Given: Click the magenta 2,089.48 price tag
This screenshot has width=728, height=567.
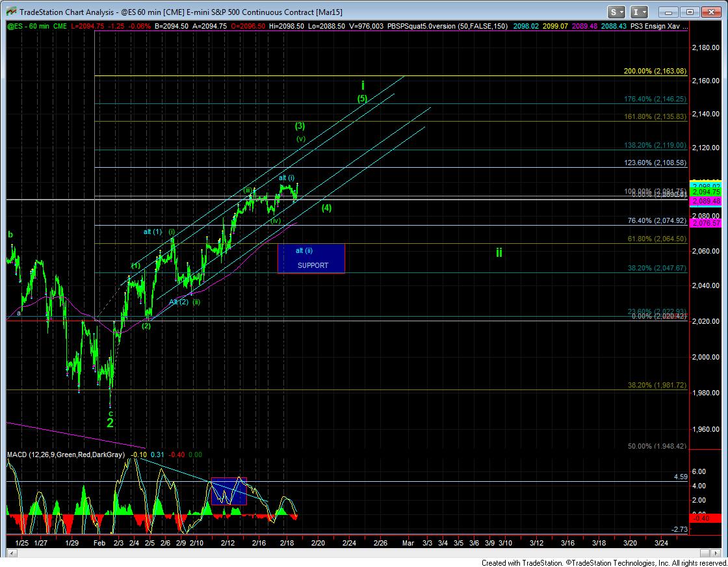Looking at the screenshot, I should 706,201.
